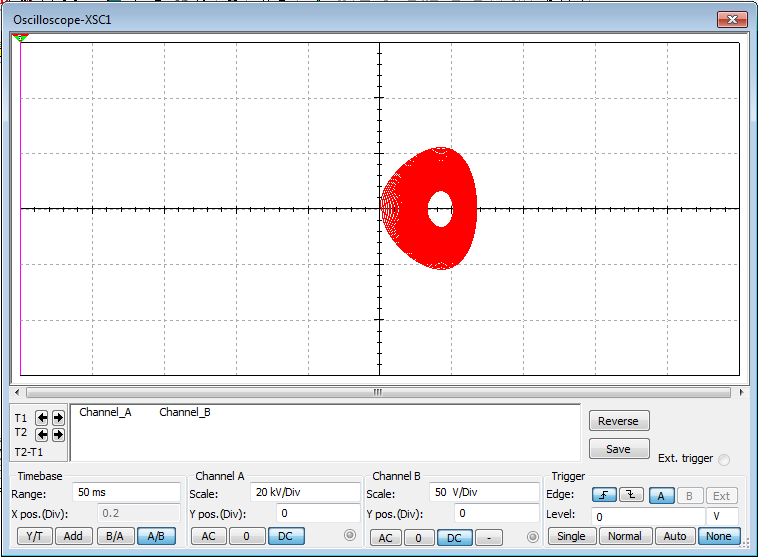Click the Channel_A readout header
Viewport: 758px width, 557px height.
point(105,412)
